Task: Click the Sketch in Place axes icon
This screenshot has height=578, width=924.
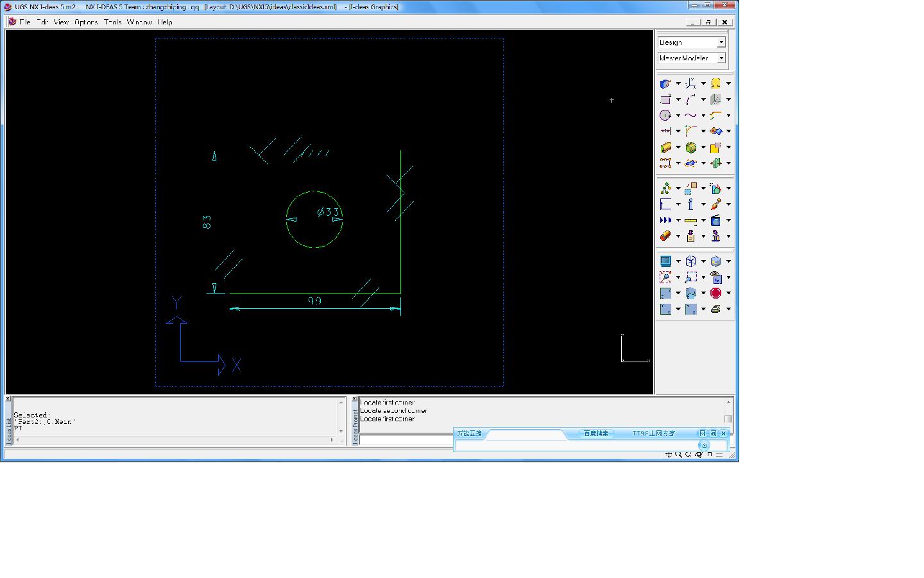Action: tap(690, 83)
